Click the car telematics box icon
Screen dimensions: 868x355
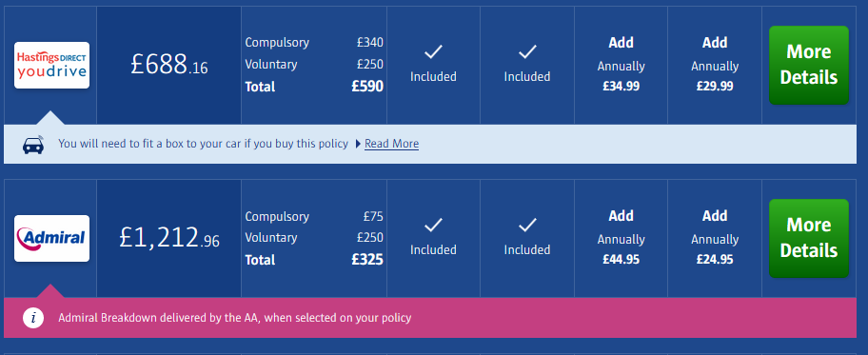[x=33, y=144]
